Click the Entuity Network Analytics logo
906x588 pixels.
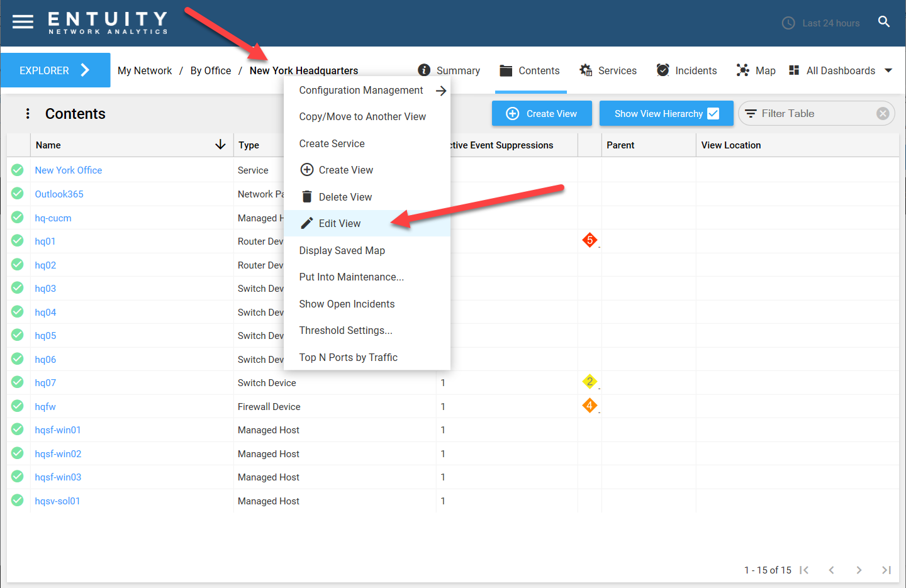[108, 23]
